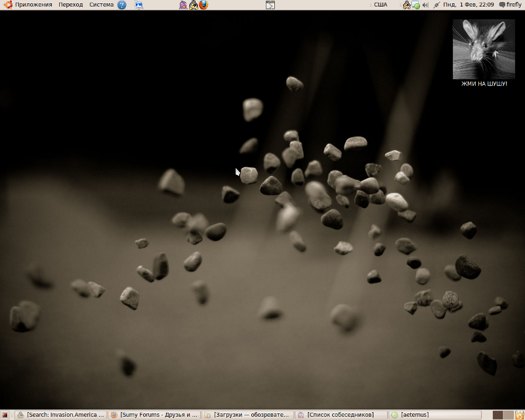
Task: Launch Firefox from the top panel launcher
Action: coord(203,5)
